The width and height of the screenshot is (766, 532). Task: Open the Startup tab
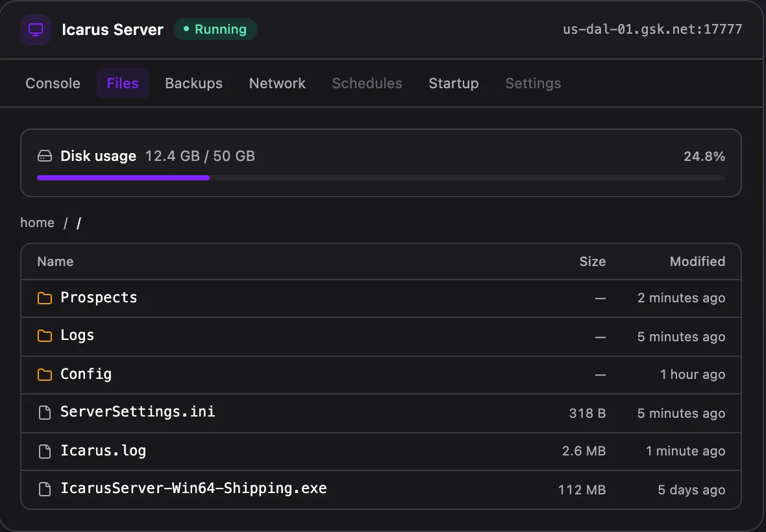point(453,84)
